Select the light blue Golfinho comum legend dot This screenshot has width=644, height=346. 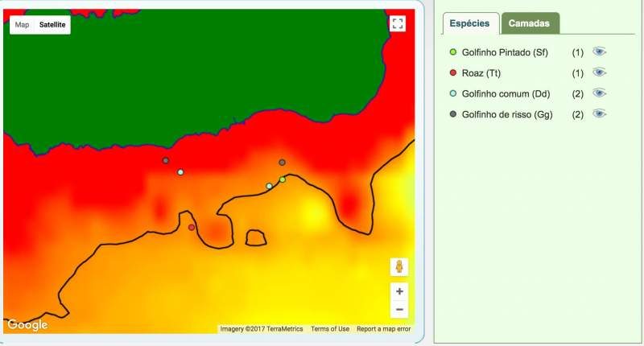[x=453, y=93]
